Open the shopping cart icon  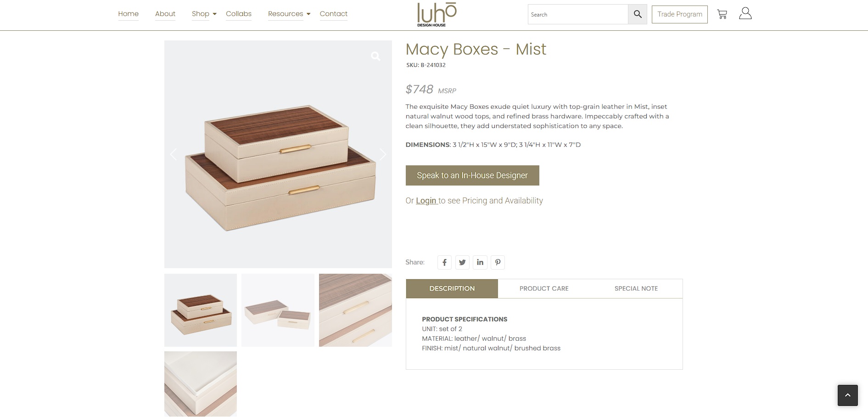[x=722, y=14]
